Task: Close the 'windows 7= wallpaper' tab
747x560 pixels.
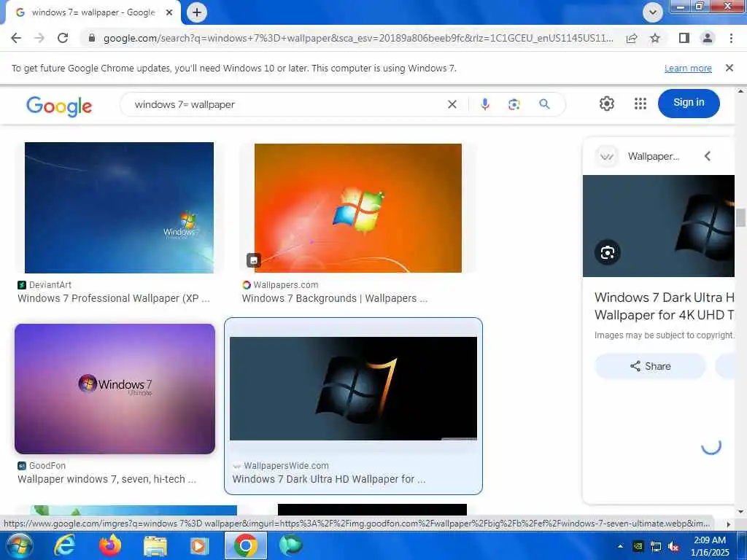Action: tap(169, 12)
